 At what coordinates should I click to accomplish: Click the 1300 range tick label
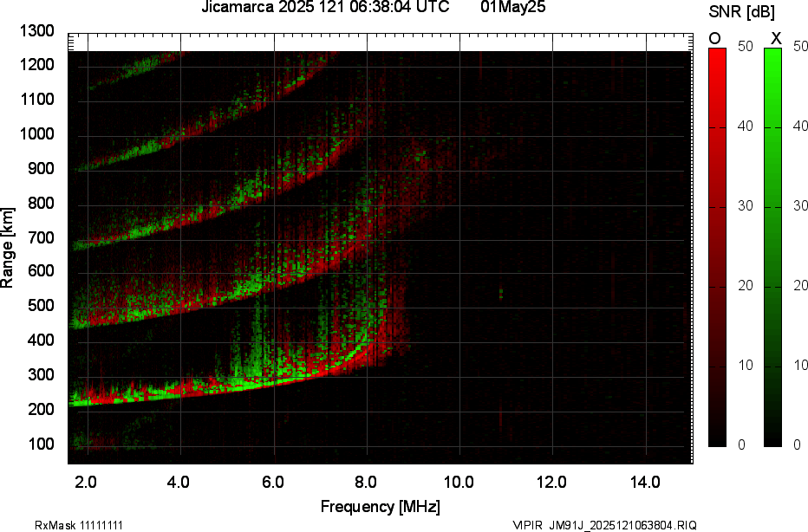point(37,31)
